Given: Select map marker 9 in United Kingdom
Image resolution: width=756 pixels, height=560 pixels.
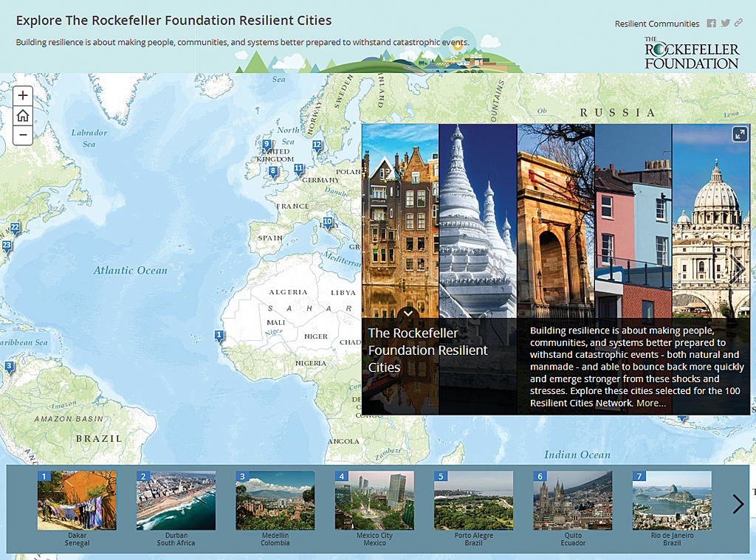Looking at the screenshot, I should 267,145.
